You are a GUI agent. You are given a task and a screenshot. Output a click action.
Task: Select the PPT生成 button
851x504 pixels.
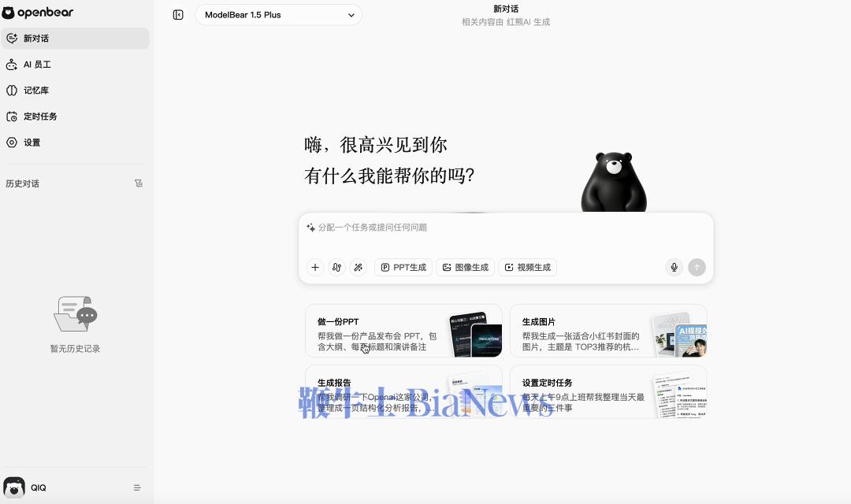click(403, 268)
